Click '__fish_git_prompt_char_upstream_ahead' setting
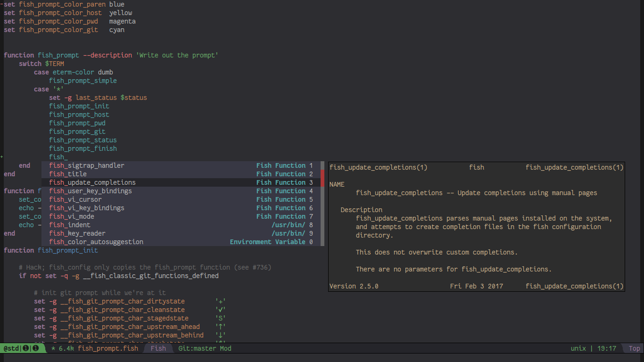 130,327
